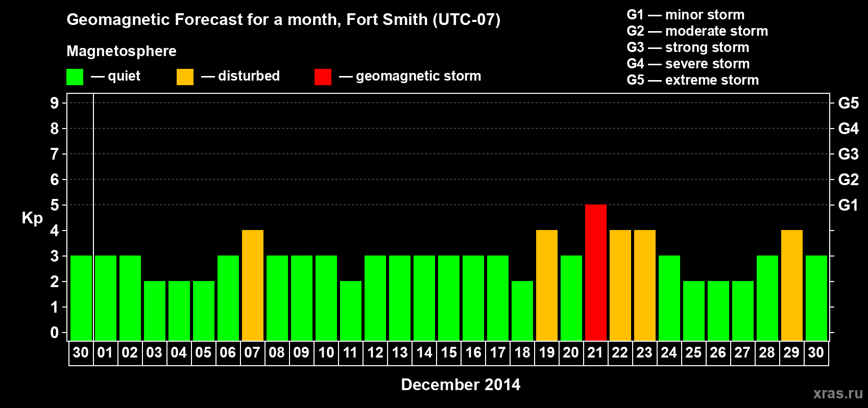Click the 'G4 — severe storm' legend line
The height and width of the screenshot is (408, 868).
click(x=688, y=64)
